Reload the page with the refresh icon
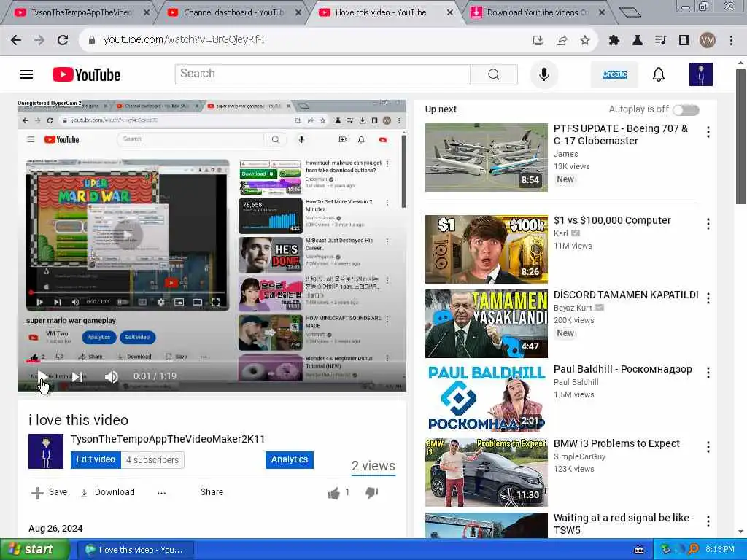 pos(63,41)
